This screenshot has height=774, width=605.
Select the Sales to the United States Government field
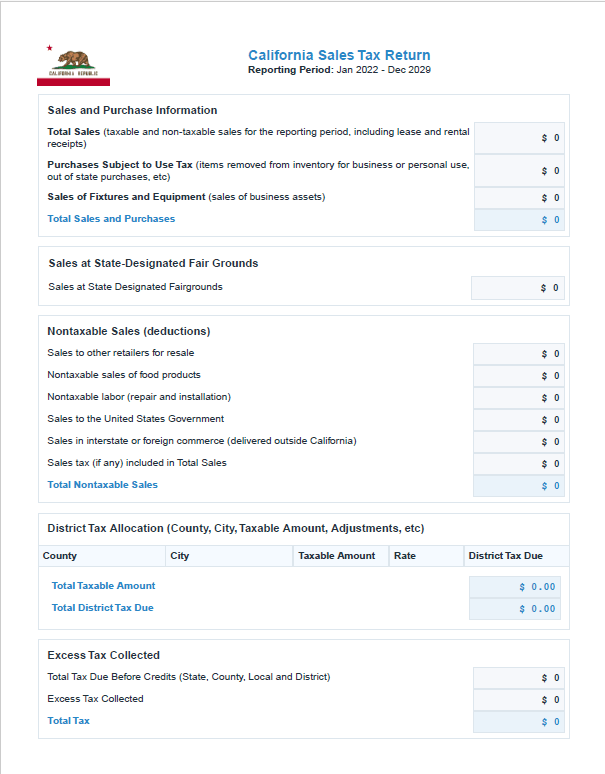click(x=519, y=420)
